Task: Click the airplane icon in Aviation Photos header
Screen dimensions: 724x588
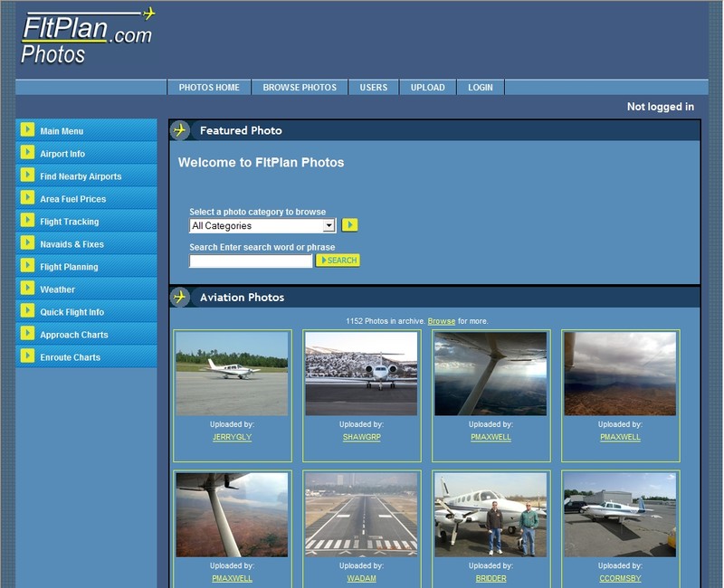Action: point(180,297)
